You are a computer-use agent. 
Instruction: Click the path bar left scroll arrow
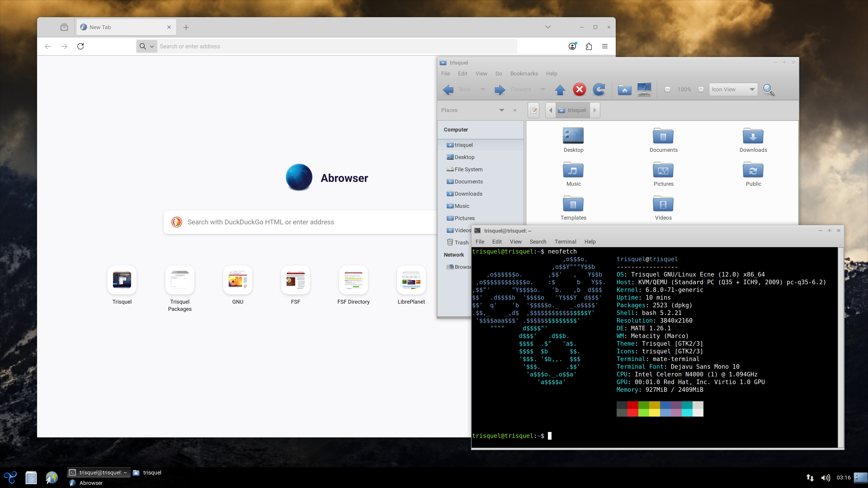click(x=551, y=110)
